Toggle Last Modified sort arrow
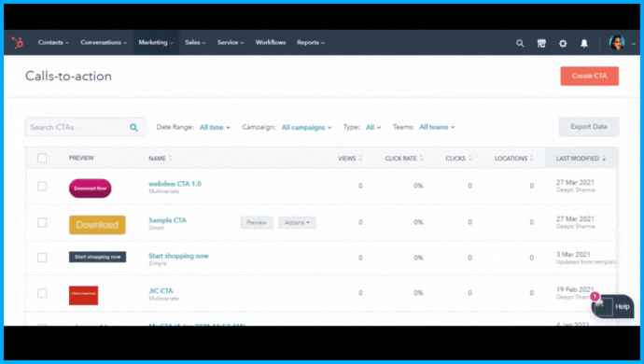Viewport: 644px width, 364px height. pyautogui.click(x=604, y=158)
